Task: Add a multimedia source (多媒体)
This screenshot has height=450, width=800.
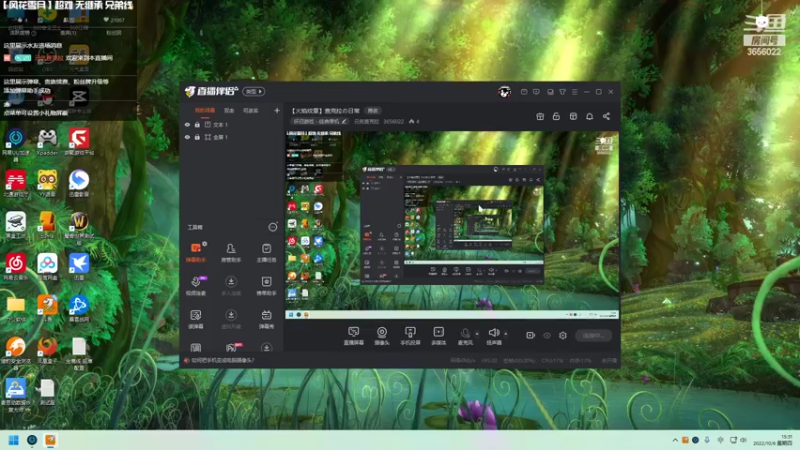Action: click(x=438, y=336)
